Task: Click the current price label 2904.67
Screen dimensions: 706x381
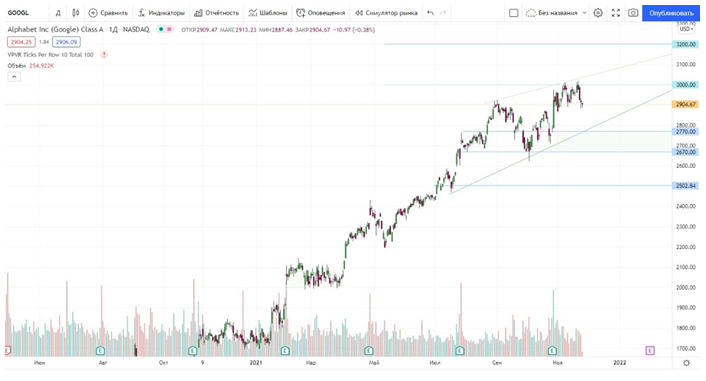Action: click(685, 104)
